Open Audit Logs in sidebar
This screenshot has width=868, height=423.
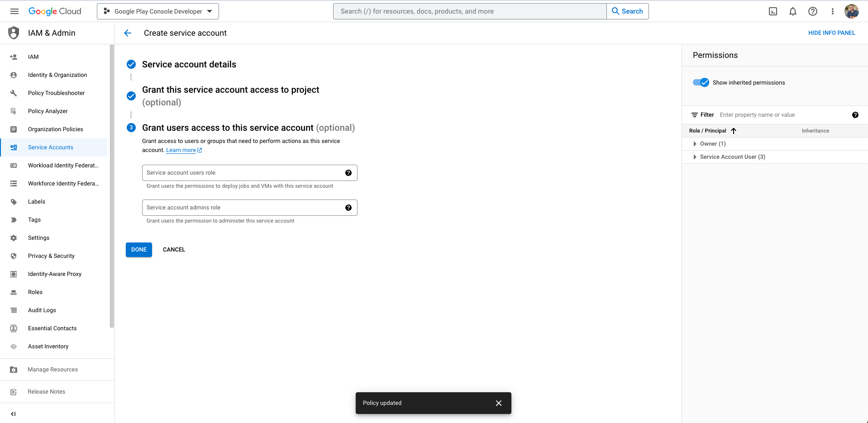click(54, 310)
